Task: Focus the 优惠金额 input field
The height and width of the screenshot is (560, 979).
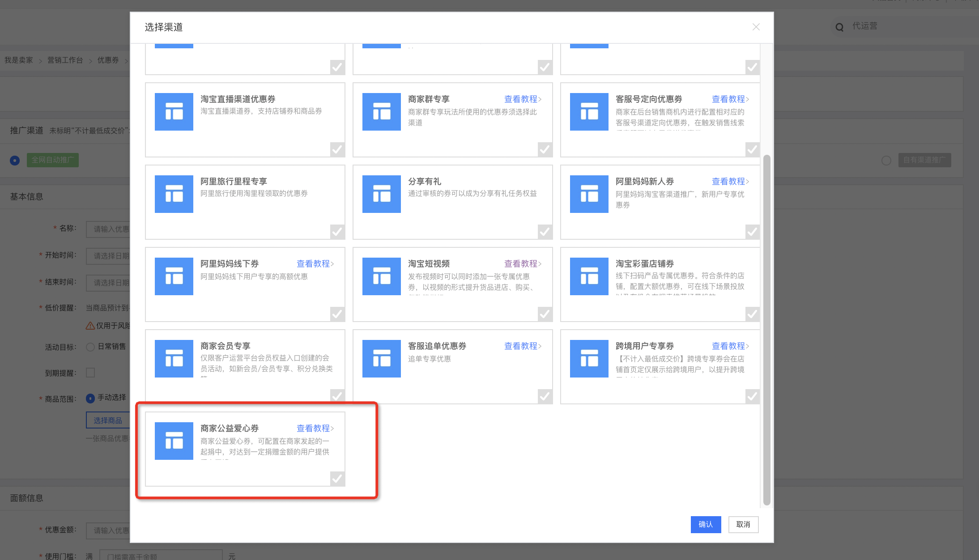Action: [x=108, y=530]
